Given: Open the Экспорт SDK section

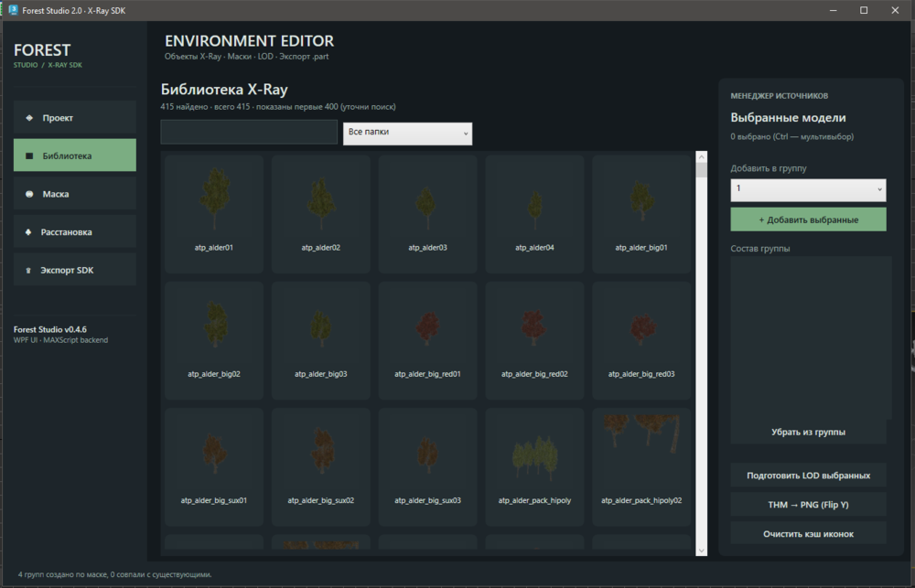Looking at the screenshot, I should click(x=75, y=270).
